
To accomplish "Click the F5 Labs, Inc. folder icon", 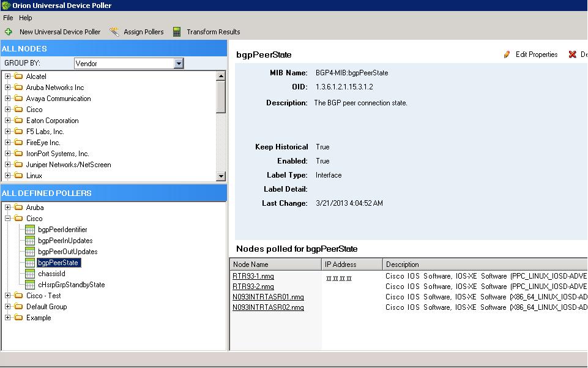I will click(x=18, y=131).
